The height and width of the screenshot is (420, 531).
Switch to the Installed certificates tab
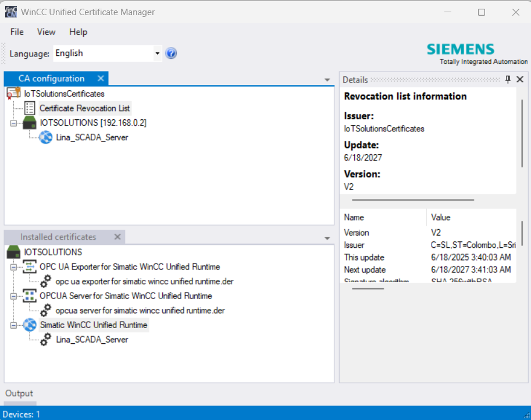pyautogui.click(x=58, y=237)
